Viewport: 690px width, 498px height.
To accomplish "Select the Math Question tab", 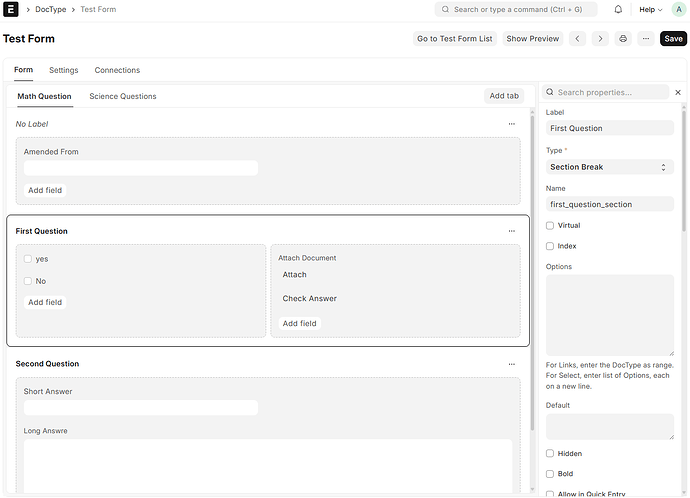I will pos(44,96).
